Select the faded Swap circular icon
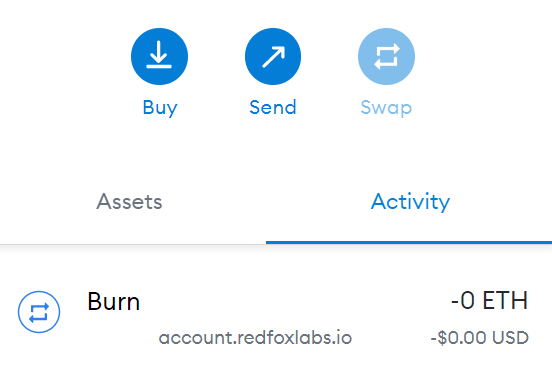The width and height of the screenshot is (552, 371). tap(386, 56)
